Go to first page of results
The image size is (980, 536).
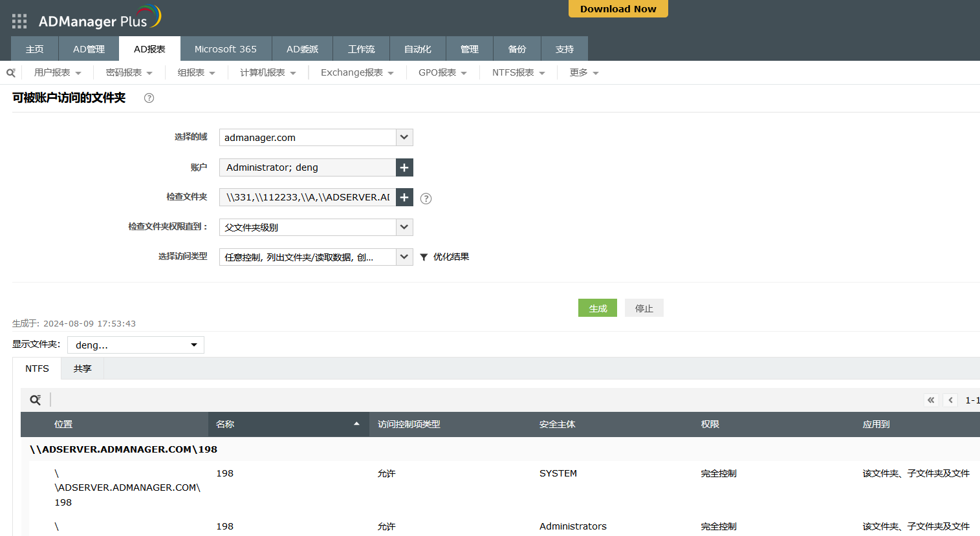931,400
